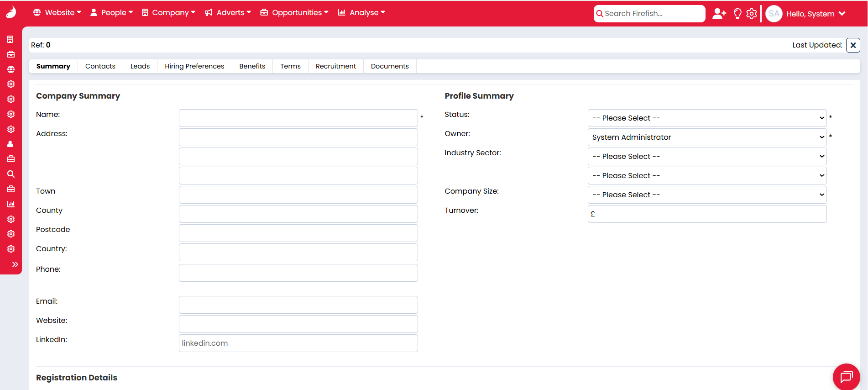868x390 pixels.
Task: Open the lightbulb ideas icon
Action: coord(737,14)
